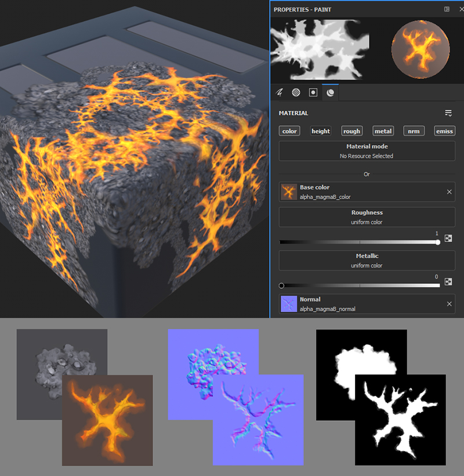Viewport: 464px width, 476px height.
Task: Click random icon beside Roughness slider
Action: (448, 239)
